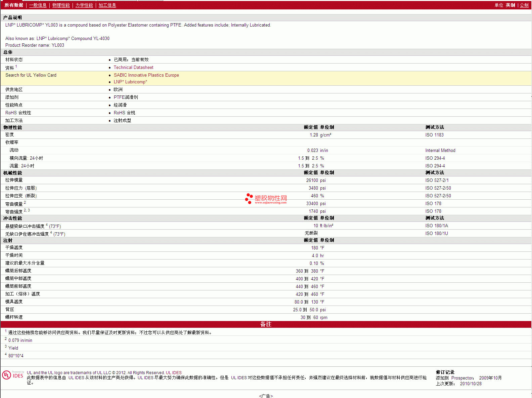
Task: Click the UL IDES logo in footer
Action: click(13, 375)
